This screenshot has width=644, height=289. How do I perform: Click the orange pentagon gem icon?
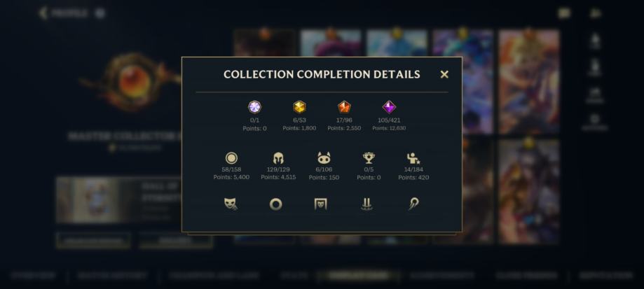344,107
